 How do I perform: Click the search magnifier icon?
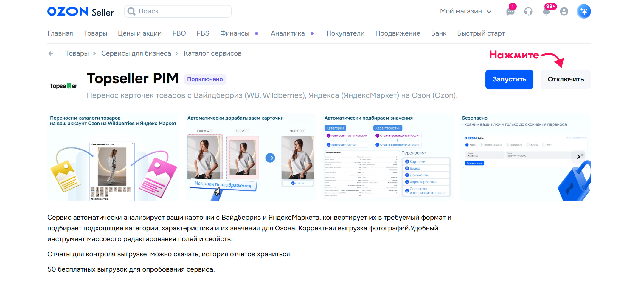click(x=131, y=11)
